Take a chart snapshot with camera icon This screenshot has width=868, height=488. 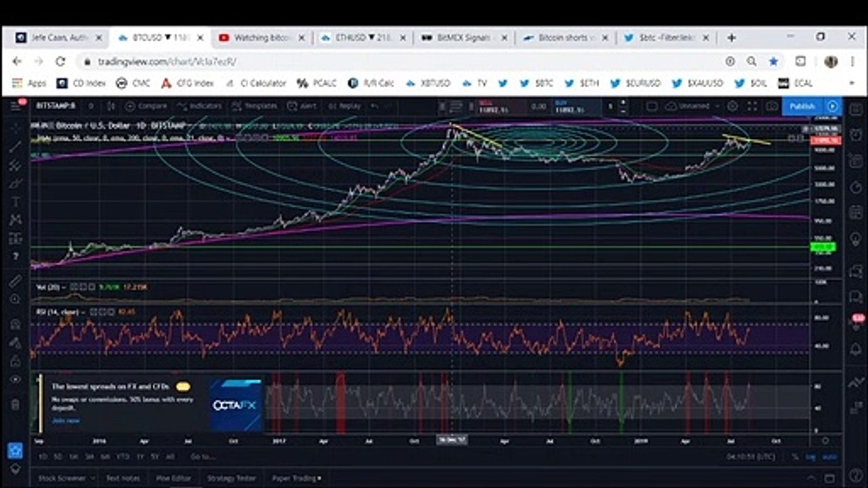[x=772, y=106]
